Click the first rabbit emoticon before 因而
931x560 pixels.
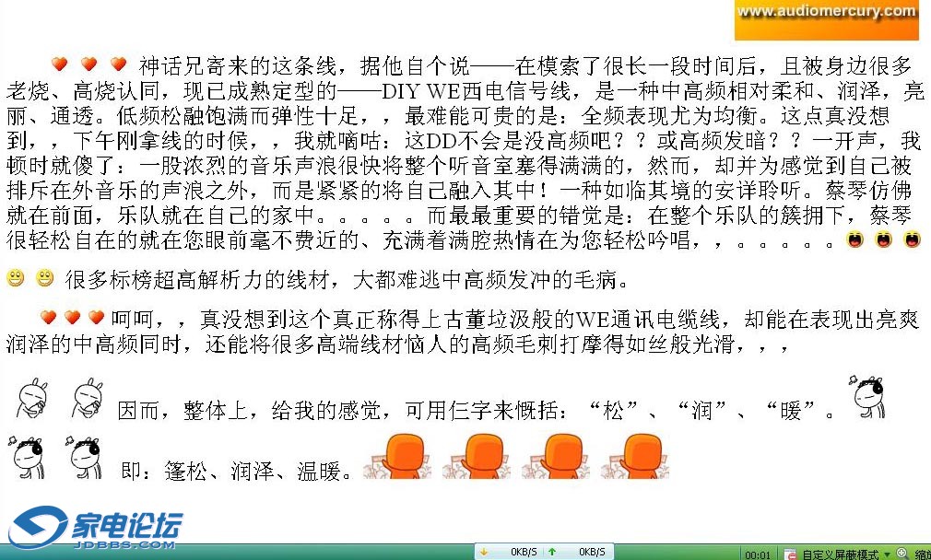click(31, 399)
